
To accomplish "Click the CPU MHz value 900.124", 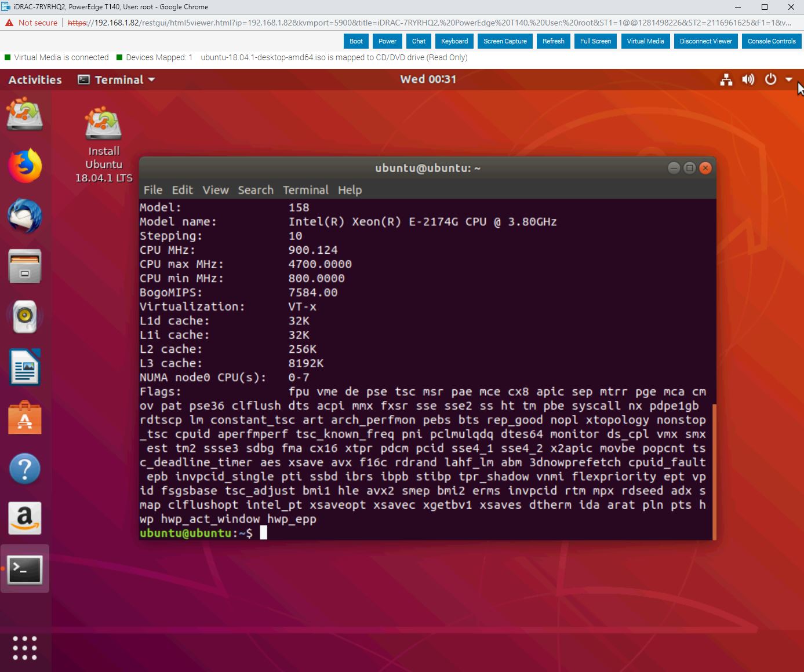I will coord(313,250).
